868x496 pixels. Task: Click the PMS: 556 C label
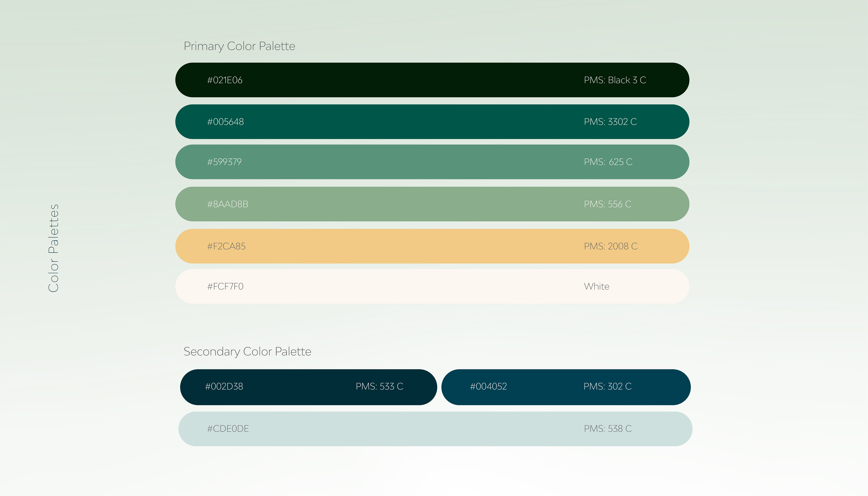click(x=608, y=204)
